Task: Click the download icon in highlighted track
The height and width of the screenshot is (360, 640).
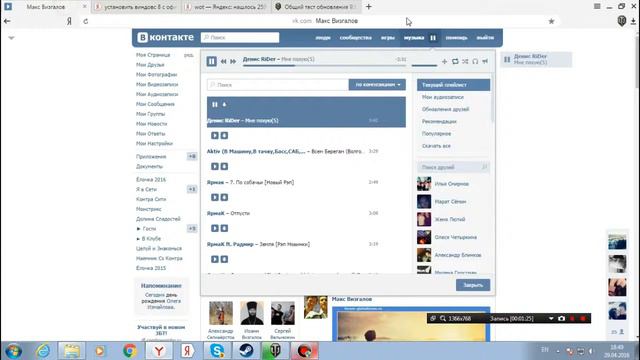Action: pyautogui.click(x=224, y=104)
